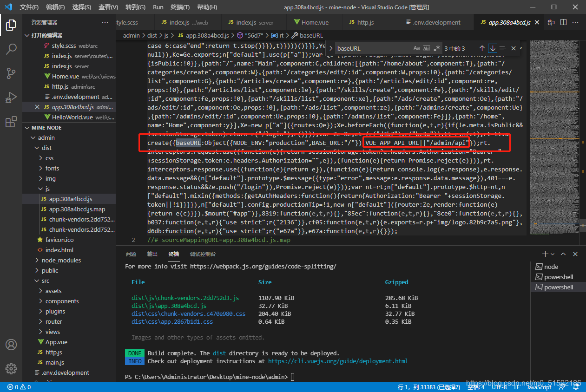Open the cli.vuejs.org deployment link
This screenshot has width=586, height=392.
tap(338, 361)
